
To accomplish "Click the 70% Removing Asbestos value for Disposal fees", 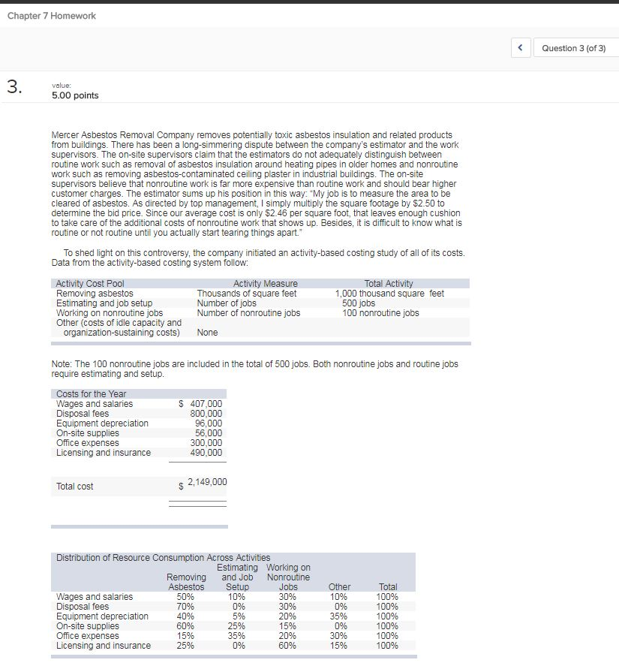I will click(x=185, y=607).
